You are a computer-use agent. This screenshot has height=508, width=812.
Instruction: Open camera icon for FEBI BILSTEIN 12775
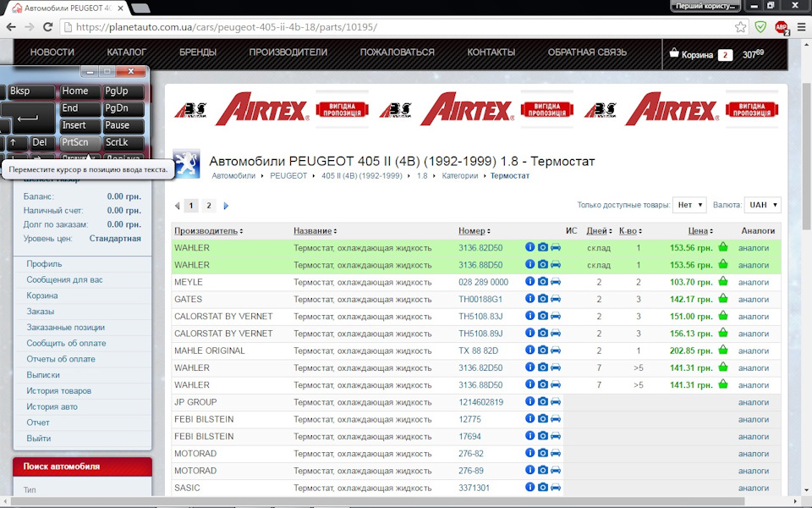pos(543,418)
